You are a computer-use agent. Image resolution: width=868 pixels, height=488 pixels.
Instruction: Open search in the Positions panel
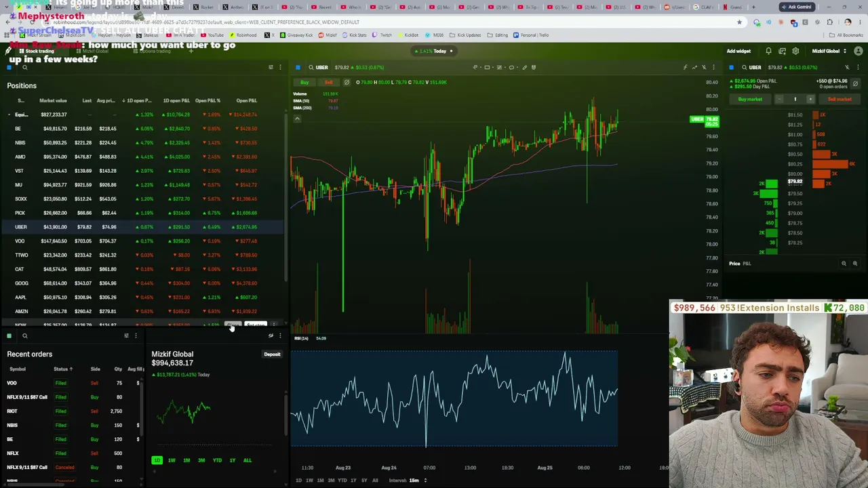(24, 67)
